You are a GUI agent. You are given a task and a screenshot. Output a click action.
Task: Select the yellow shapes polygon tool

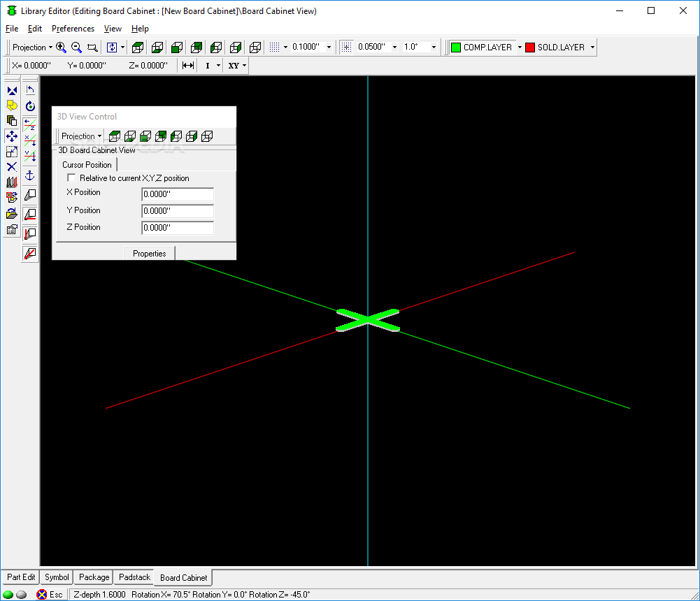point(12,106)
